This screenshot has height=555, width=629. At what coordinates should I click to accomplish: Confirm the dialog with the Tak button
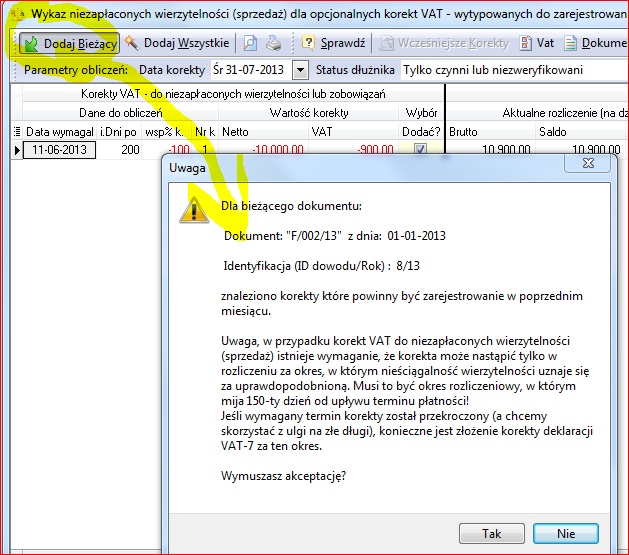[x=491, y=534]
